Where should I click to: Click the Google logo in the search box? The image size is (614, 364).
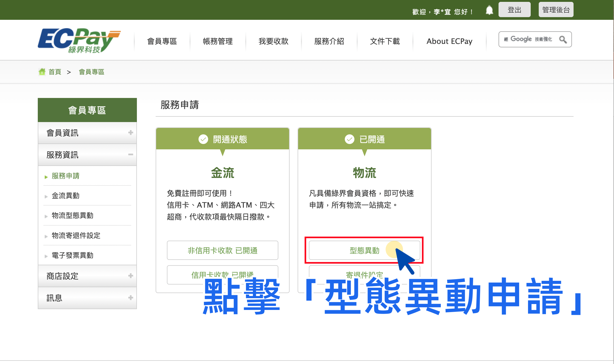[521, 39]
